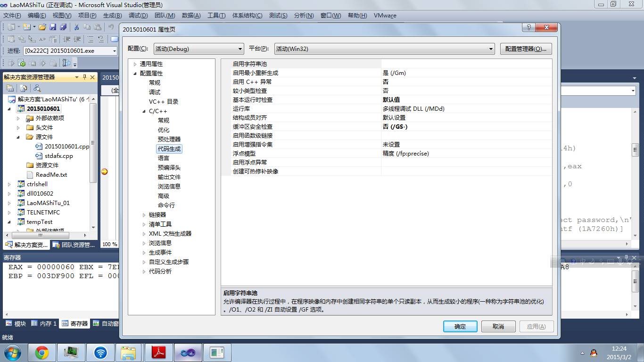Click the increase indent toolbar icon

pyautogui.click(x=76, y=39)
